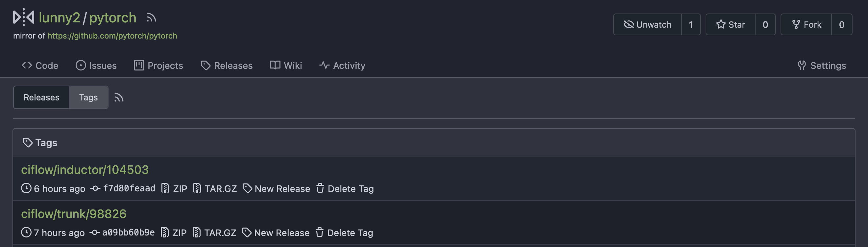
Task: Open repository Settings
Action: coord(822,65)
